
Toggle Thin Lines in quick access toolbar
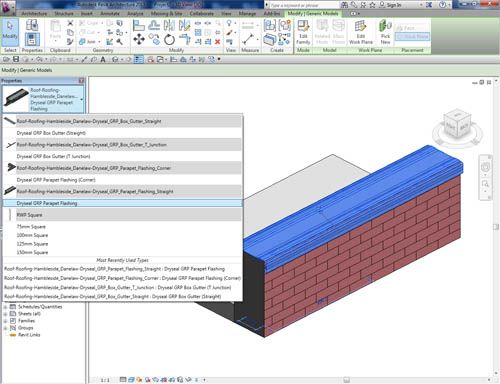(138, 59)
